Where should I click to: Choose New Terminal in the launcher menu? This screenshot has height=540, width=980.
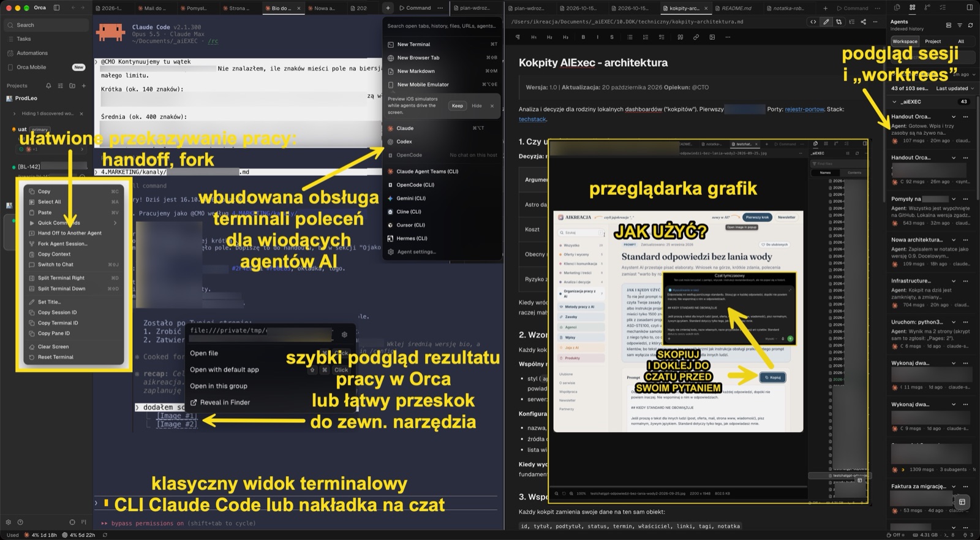point(443,44)
